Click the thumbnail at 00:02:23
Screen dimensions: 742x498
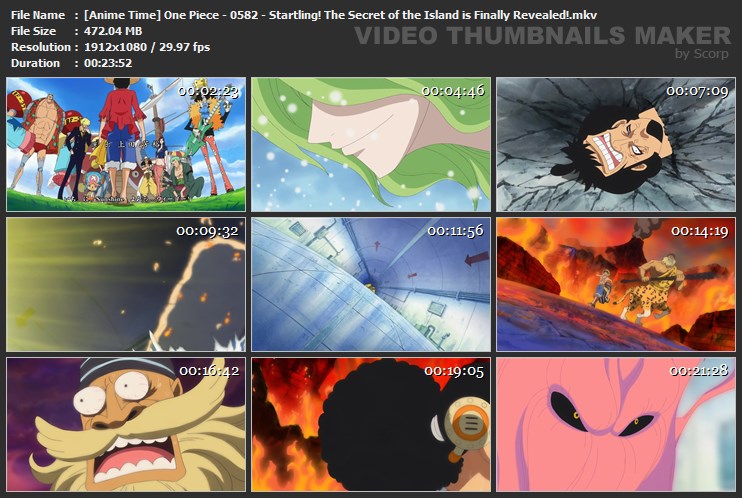point(126,144)
